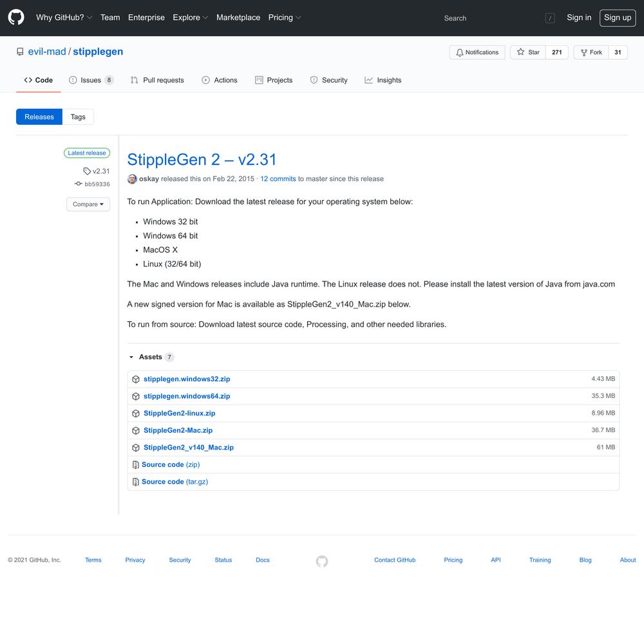View the 12 commits since release
This screenshot has width=644, height=644.
tap(278, 178)
